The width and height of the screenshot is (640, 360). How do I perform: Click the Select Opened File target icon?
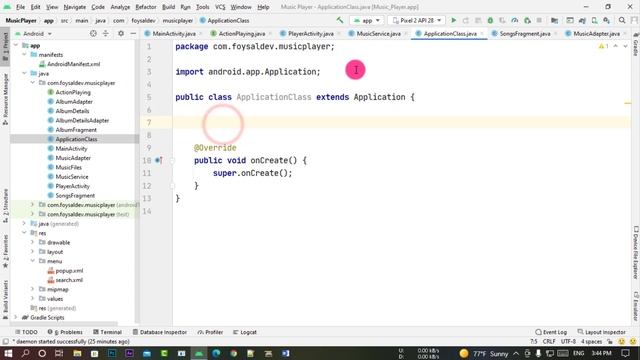(93, 33)
